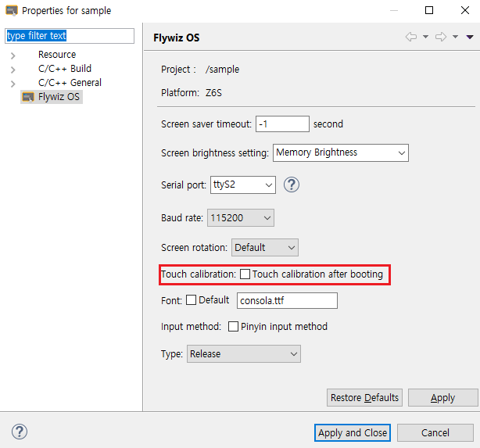This screenshot has height=448, width=480.
Task: Select Flywiz OS icon in tree
Action: click(x=28, y=97)
